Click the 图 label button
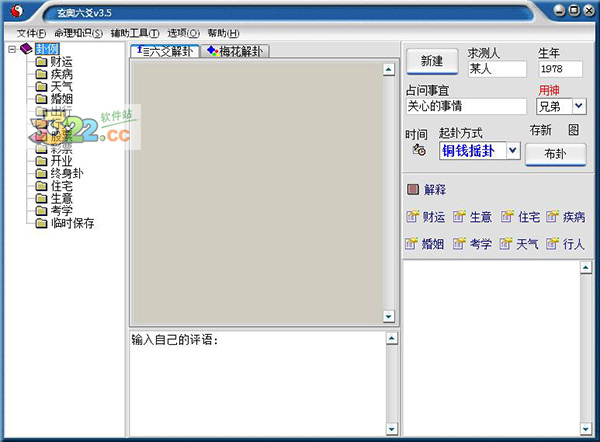The height and width of the screenshot is (442, 600). (x=573, y=130)
